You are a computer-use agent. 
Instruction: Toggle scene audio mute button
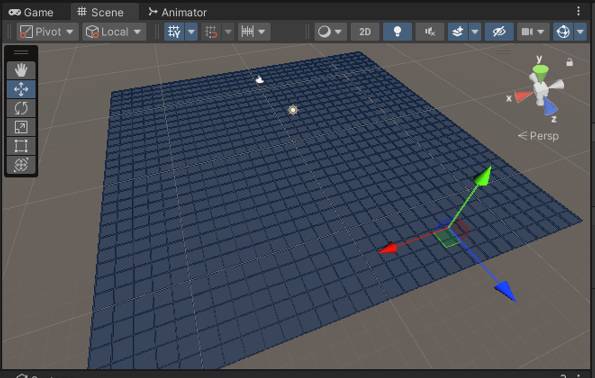(x=430, y=32)
